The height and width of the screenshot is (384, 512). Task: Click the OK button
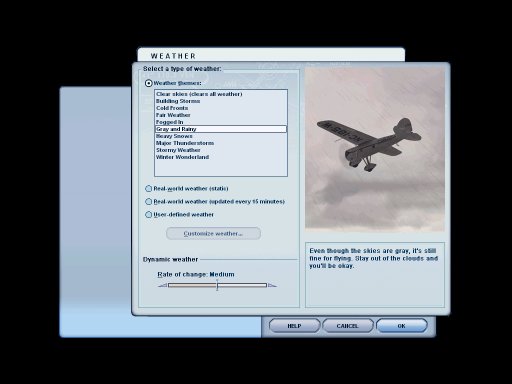click(x=402, y=326)
